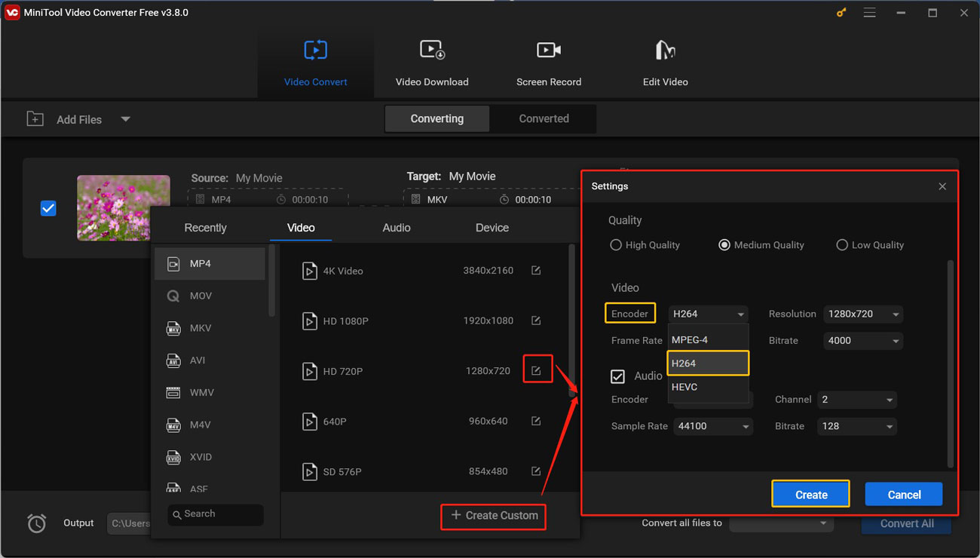Select the 640P preset row
Viewport: 980px width, 558px height.
422,421
